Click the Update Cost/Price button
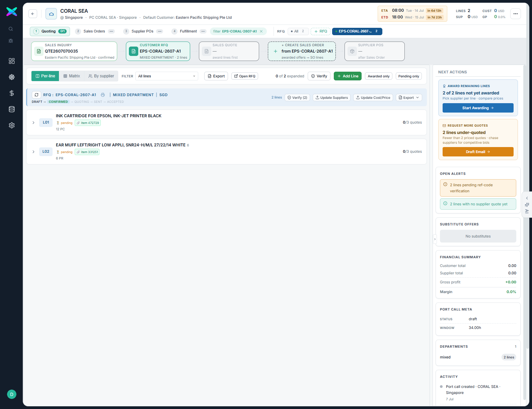Image resolution: width=532 pixels, height=409 pixels. pos(373,97)
